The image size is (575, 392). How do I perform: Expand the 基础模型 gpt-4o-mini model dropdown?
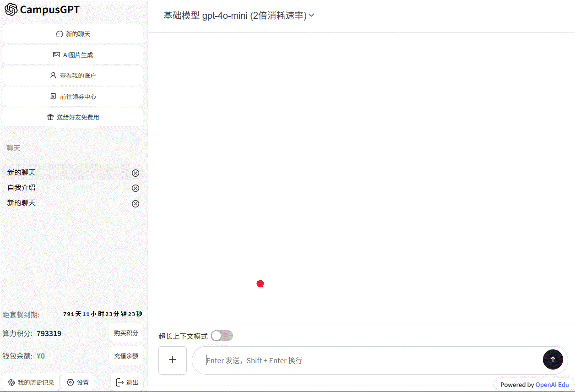(239, 16)
